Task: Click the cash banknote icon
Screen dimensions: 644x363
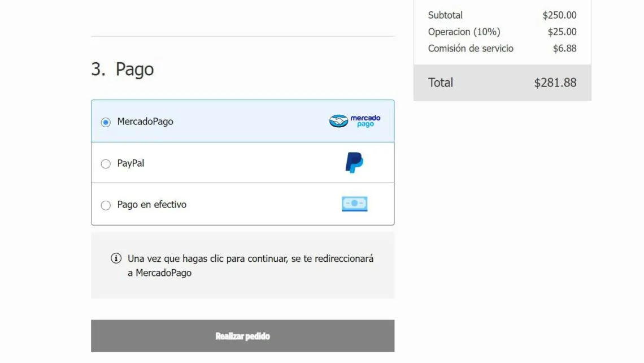Action: click(x=354, y=204)
